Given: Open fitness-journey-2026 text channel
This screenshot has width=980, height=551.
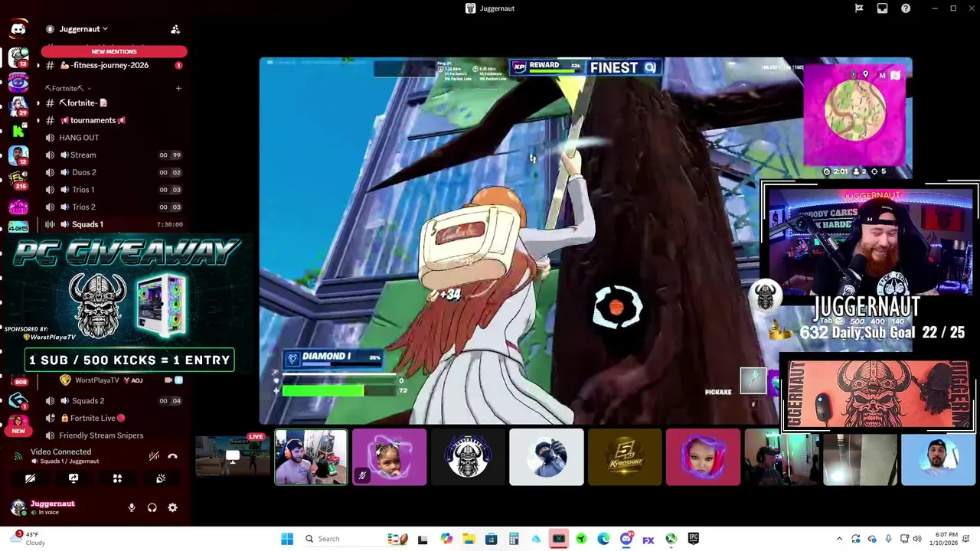Looking at the screenshot, I should point(113,65).
